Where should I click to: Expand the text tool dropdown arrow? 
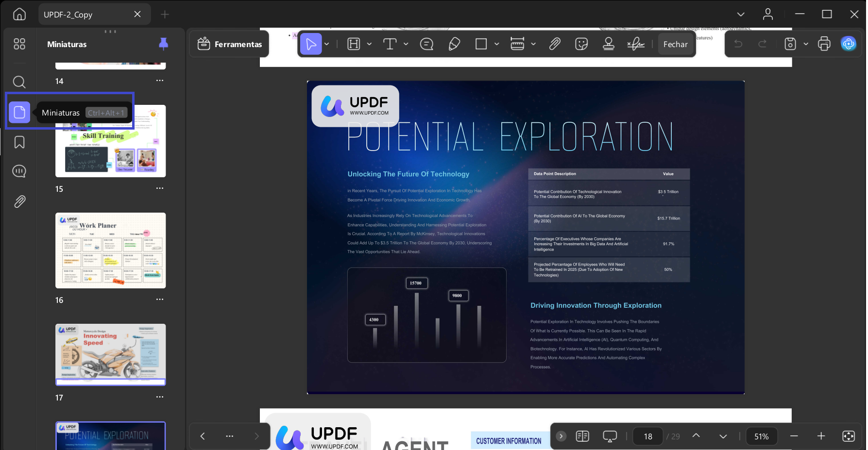(x=406, y=44)
